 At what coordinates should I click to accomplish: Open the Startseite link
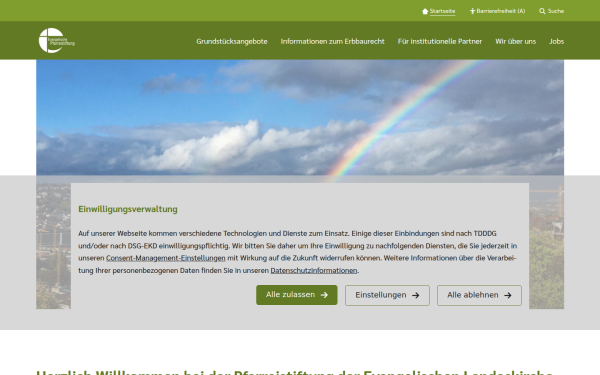442,11
